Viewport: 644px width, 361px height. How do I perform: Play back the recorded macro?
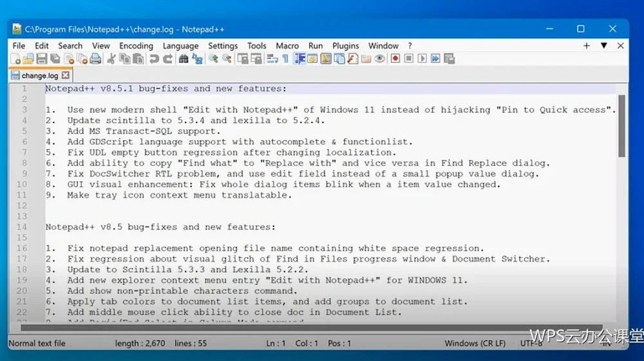point(422,59)
